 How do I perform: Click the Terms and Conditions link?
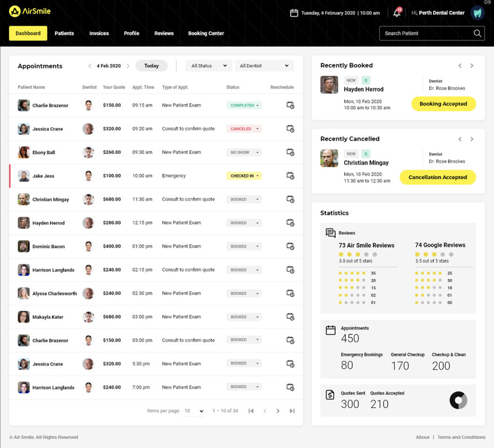pos(461,437)
